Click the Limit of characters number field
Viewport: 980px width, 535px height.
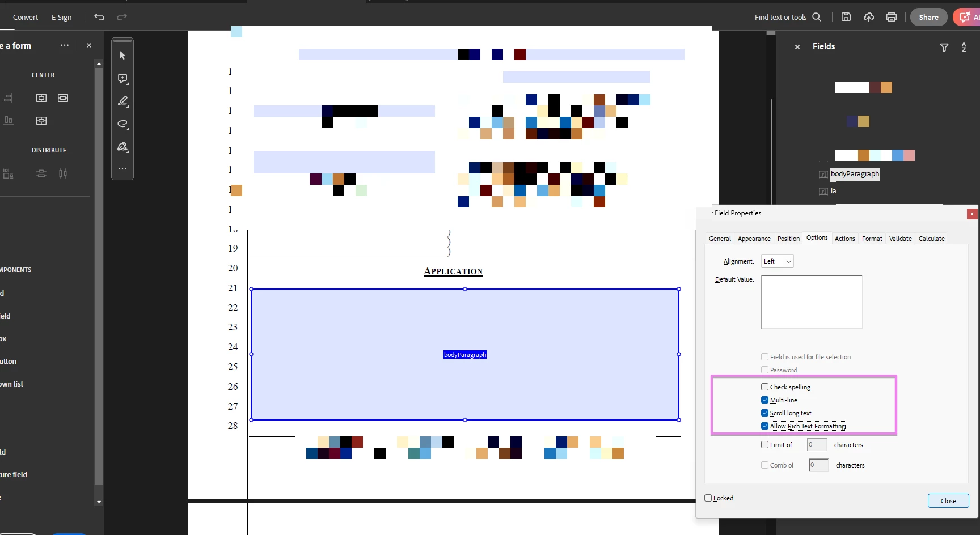click(x=817, y=445)
